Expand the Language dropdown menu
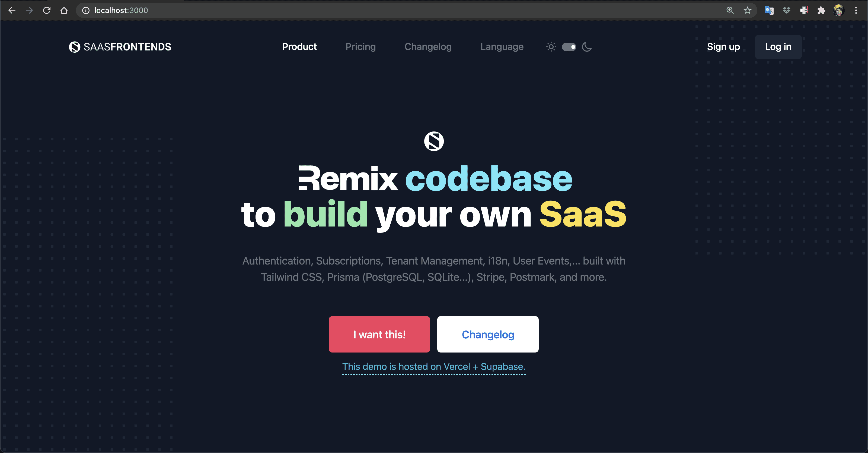868x453 pixels. (x=502, y=46)
